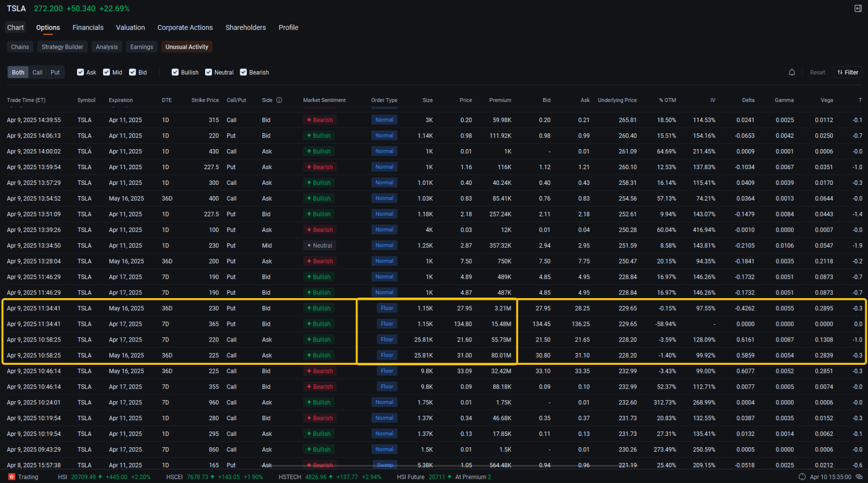Sort by Trade Time (ET) column header
This screenshot has height=483, width=868.
tap(26, 100)
